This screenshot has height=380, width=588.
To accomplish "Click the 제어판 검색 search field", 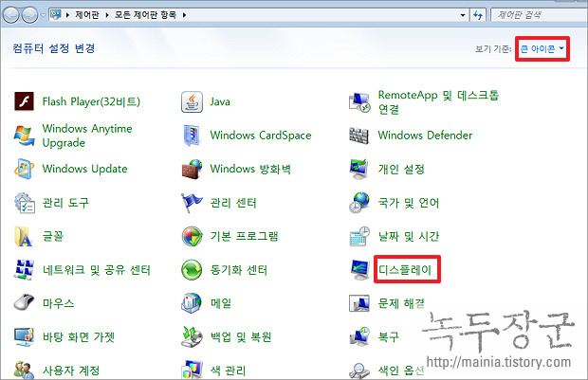I will pyautogui.click(x=540, y=15).
